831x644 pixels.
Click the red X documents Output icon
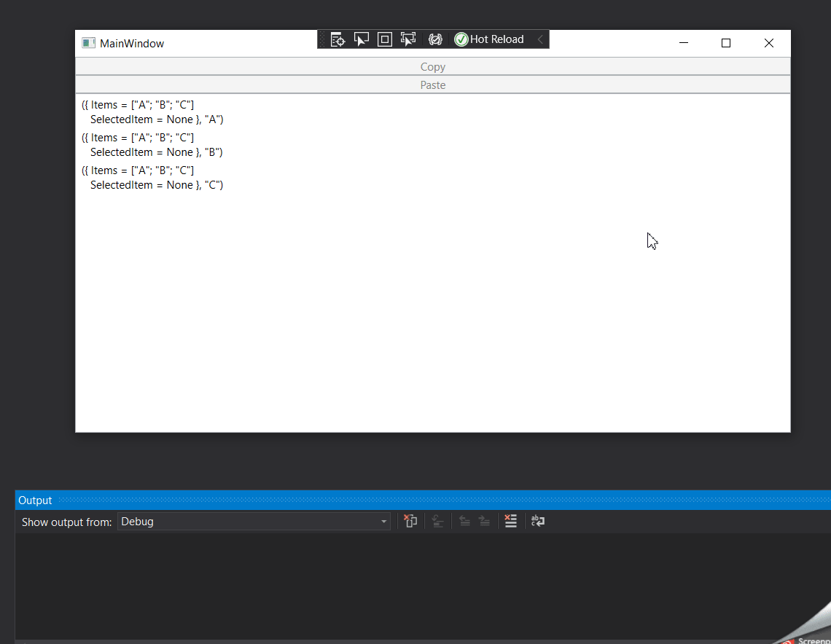[x=410, y=521]
